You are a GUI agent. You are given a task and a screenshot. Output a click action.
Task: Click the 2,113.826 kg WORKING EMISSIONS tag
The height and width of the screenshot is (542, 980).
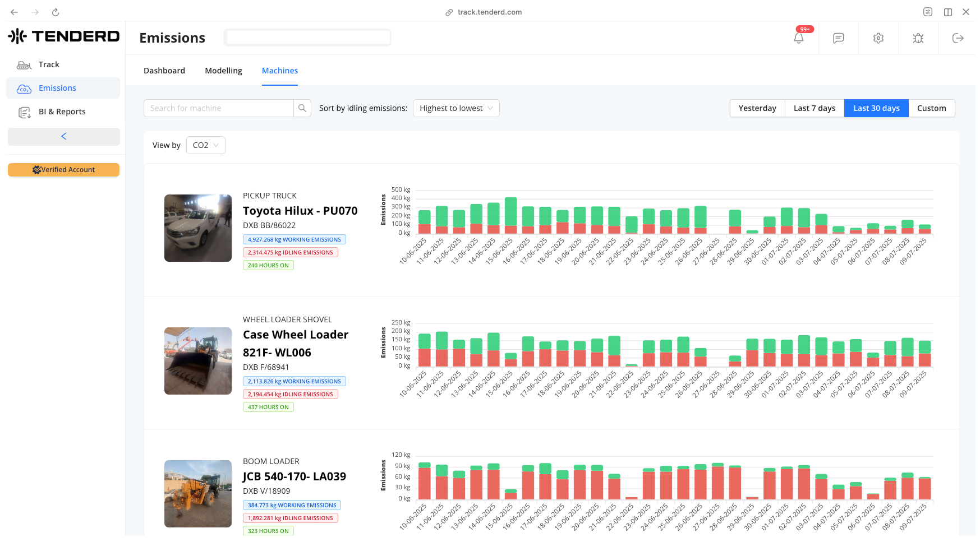pos(295,381)
